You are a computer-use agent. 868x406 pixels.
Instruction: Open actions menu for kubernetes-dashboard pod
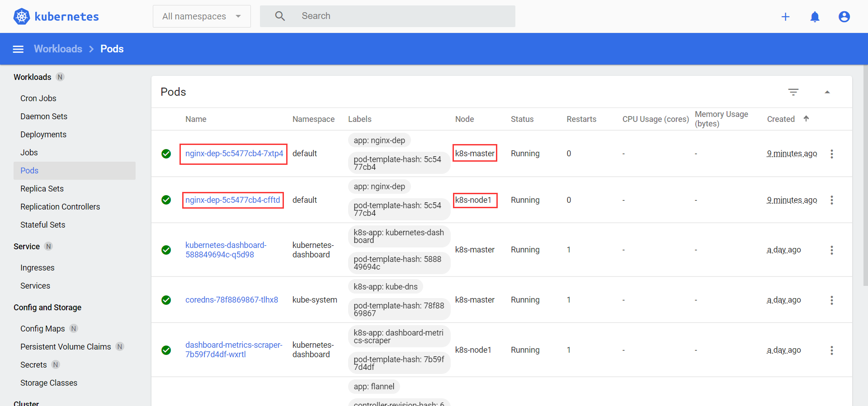pos(831,250)
